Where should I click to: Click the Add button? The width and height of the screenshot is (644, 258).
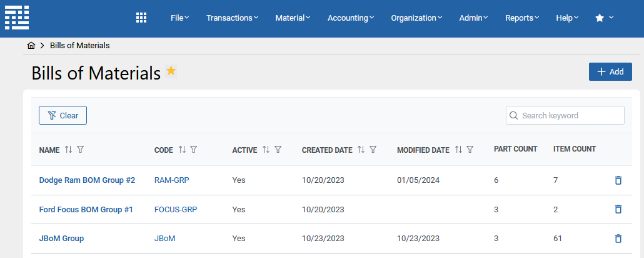pos(610,71)
